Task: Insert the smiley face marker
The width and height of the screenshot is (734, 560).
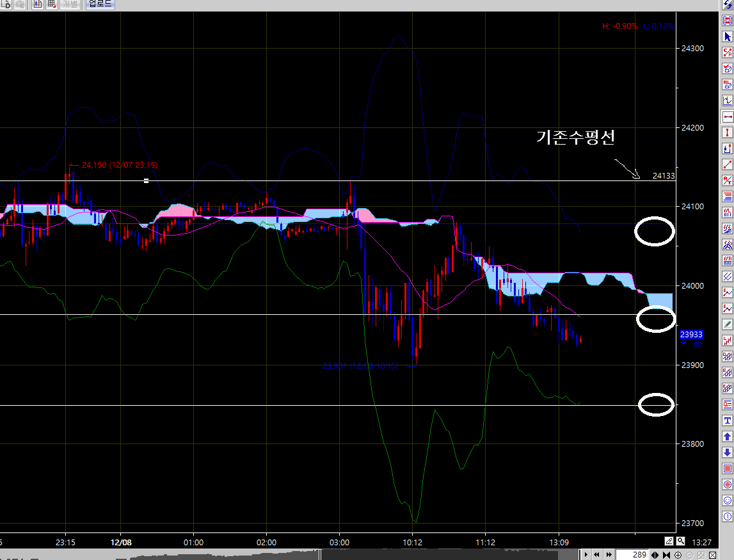Action: (727, 500)
